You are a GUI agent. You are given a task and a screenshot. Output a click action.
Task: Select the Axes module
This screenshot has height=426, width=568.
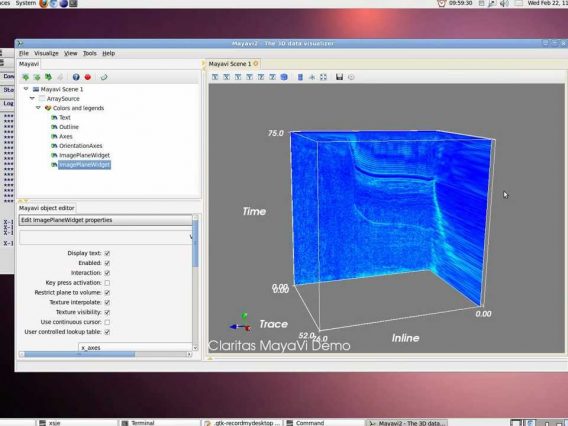pos(66,136)
